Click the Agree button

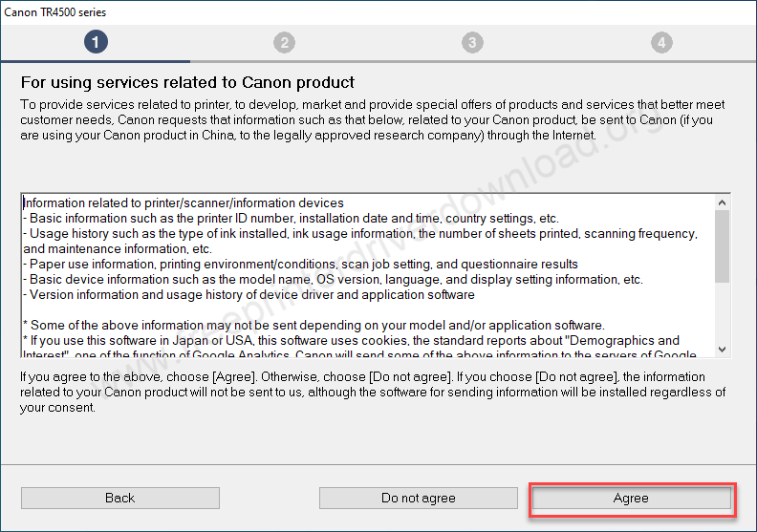pos(632,498)
